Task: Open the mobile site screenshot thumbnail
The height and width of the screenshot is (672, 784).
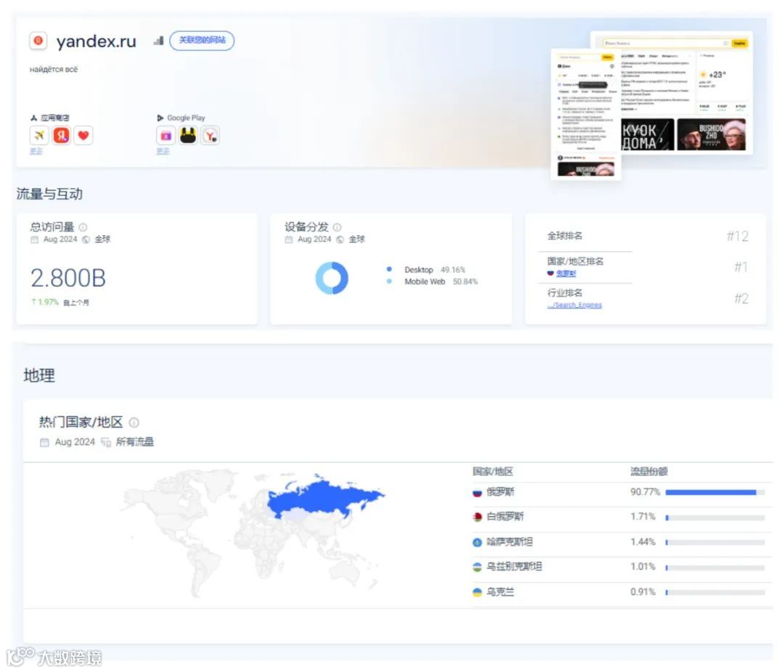Action: [586, 114]
